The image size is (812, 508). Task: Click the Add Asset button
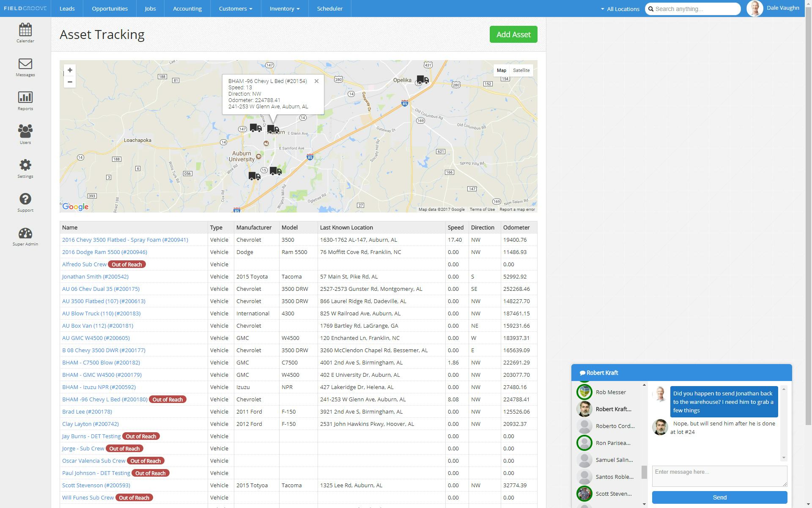(513, 34)
